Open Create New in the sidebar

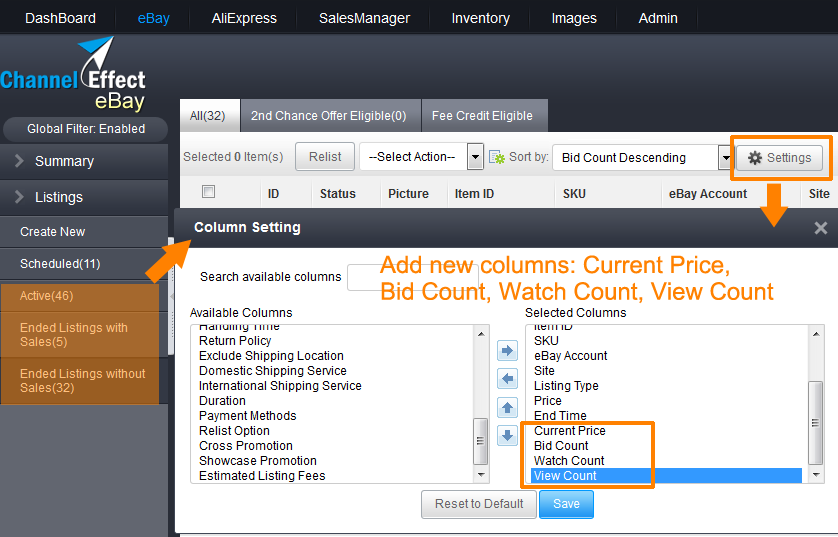[x=84, y=232]
